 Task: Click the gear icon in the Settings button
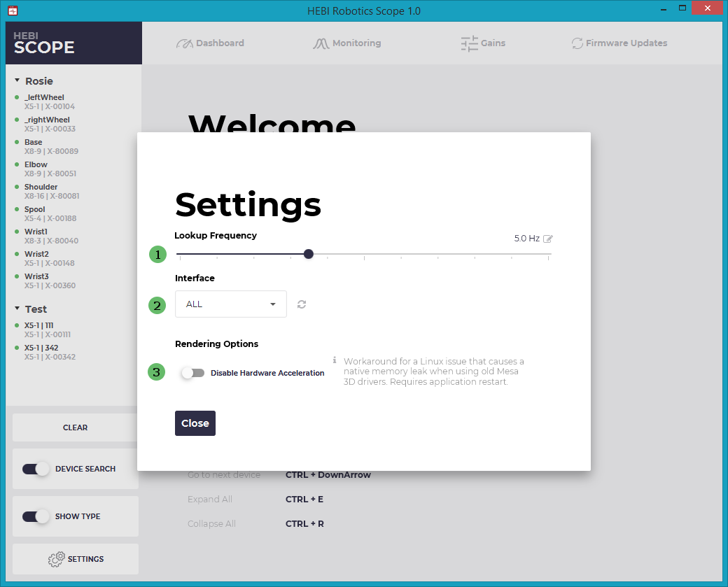(56, 559)
